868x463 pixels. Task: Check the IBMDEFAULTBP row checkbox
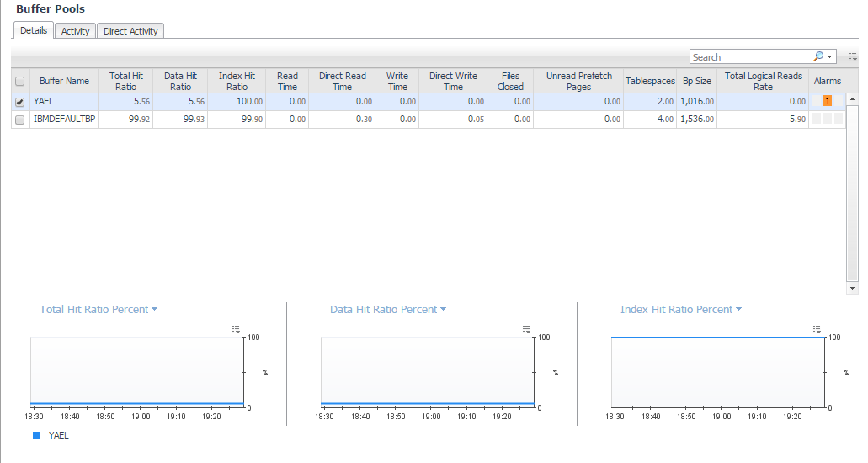(x=20, y=120)
